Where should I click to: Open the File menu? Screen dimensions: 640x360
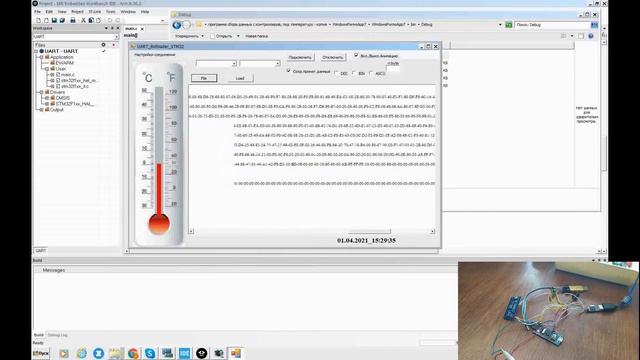[x=38, y=12]
